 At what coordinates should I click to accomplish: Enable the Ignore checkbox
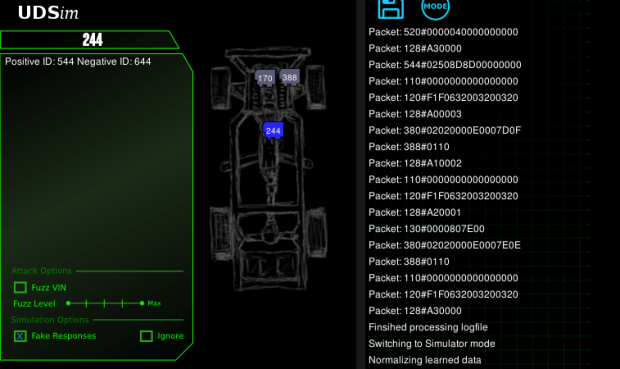pyautogui.click(x=146, y=336)
